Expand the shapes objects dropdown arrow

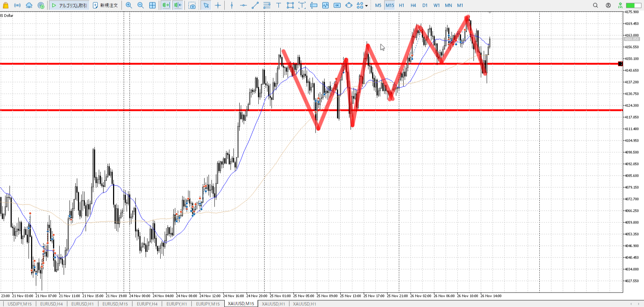pos(366,6)
